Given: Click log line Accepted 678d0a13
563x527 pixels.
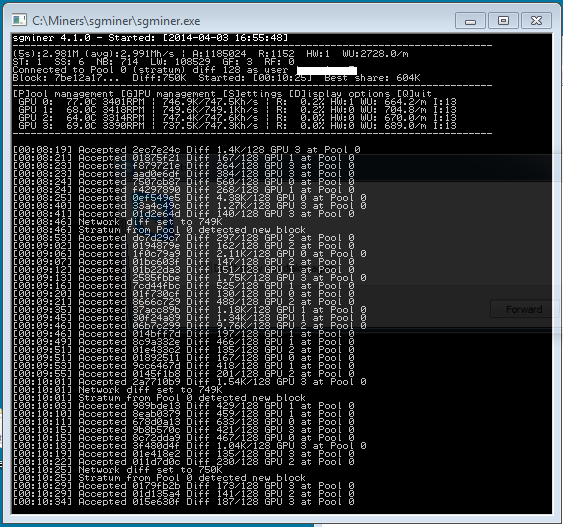Looking at the screenshot, I should (x=183, y=421).
